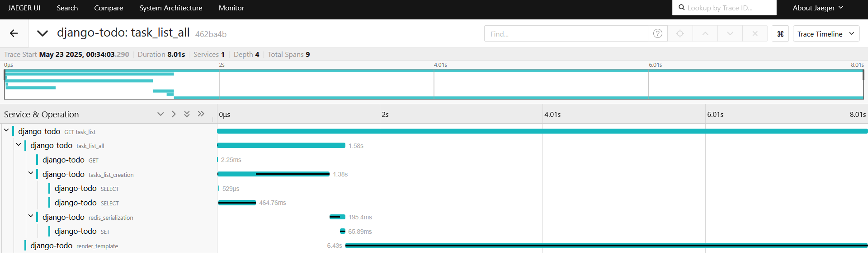Collapse the task_list_all span

click(x=19, y=144)
